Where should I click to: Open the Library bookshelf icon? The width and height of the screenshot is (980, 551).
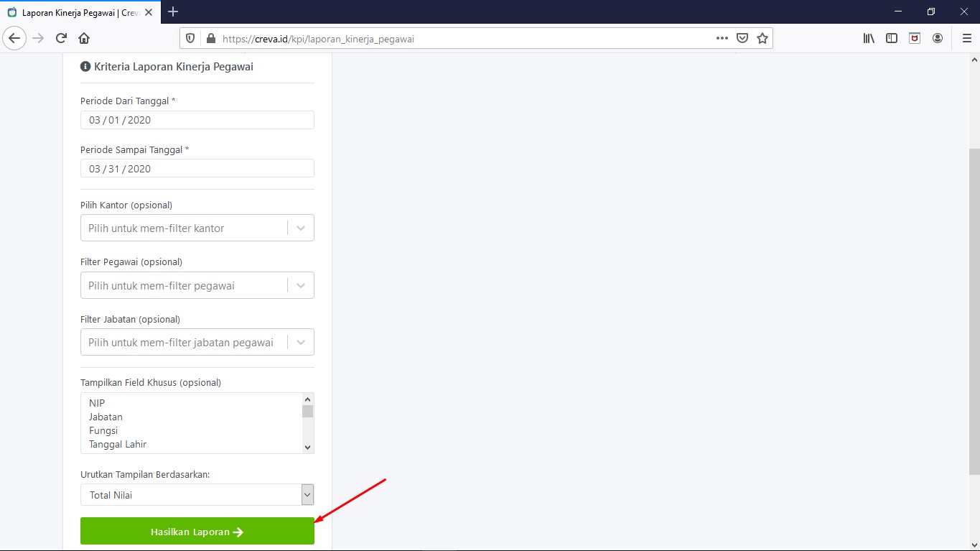tap(869, 38)
